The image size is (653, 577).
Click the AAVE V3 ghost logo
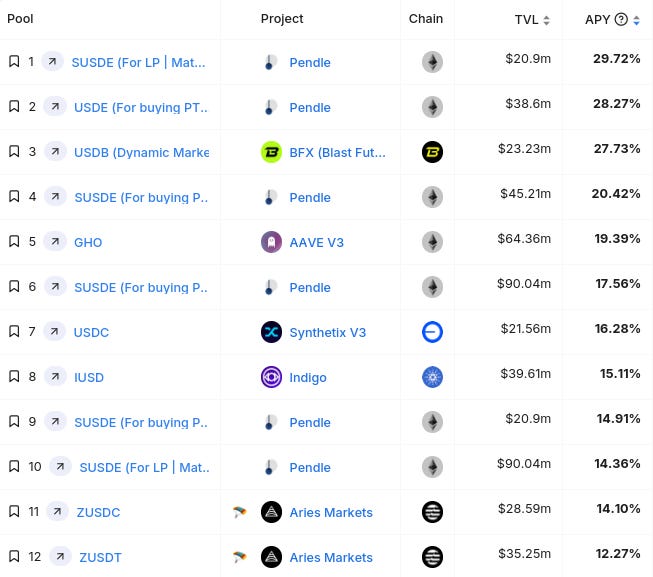[271, 242]
